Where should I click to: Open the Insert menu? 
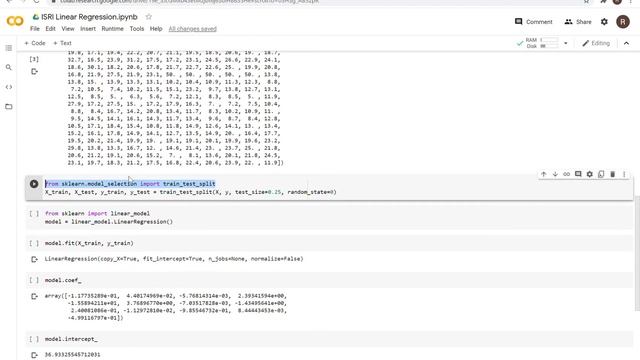[x=88, y=29]
